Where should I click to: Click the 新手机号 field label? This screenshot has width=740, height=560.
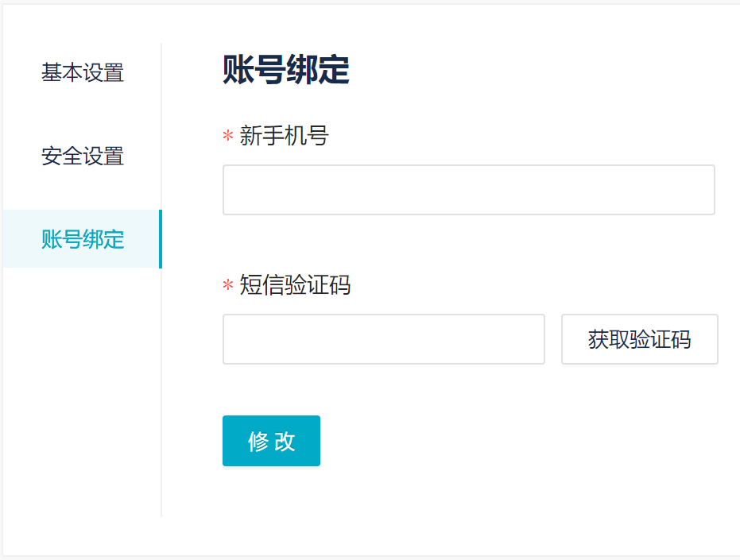click(284, 137)
